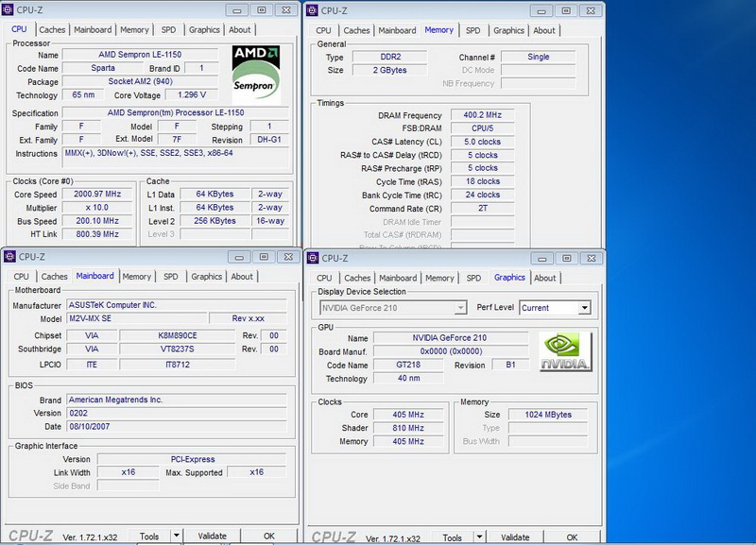Open SPD tab in the Memory window
Image resolution: width=756 pixels, height=545 pixels.
[473, 30]
